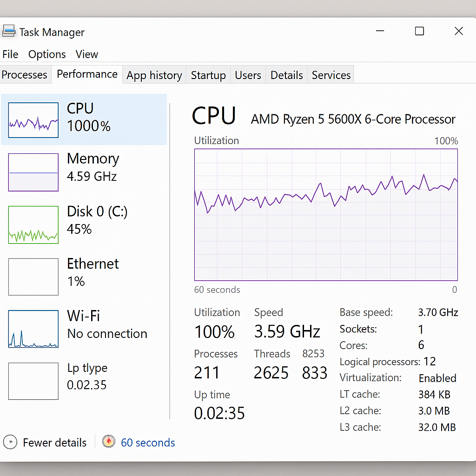Open the View menu
The image size is (476, 476).
(86, 54)
